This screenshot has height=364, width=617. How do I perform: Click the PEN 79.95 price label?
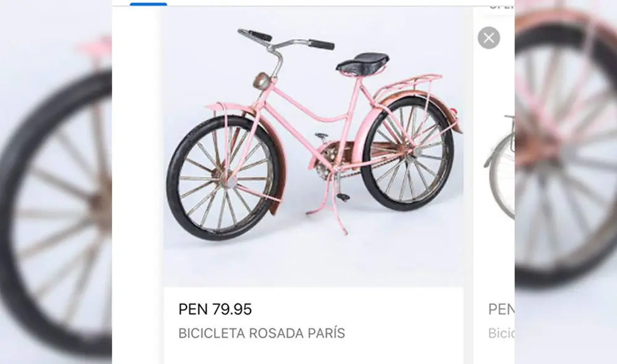215,309
